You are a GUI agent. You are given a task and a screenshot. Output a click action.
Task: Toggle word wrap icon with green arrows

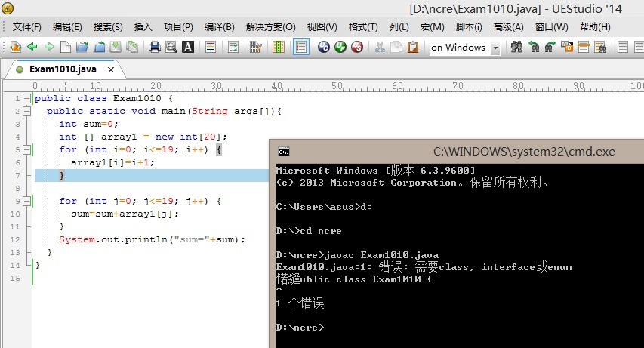pos(233,47)
